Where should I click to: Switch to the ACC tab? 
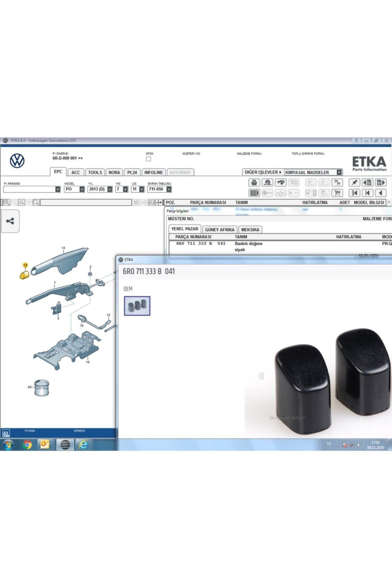[x=75, y=172]
